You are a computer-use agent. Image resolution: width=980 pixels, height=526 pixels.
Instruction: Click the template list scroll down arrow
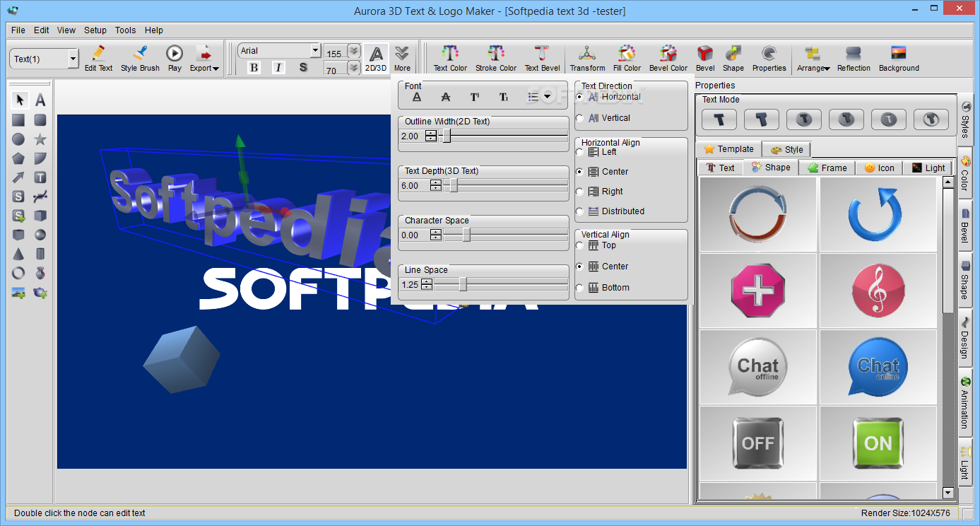(x=948, y=493)
